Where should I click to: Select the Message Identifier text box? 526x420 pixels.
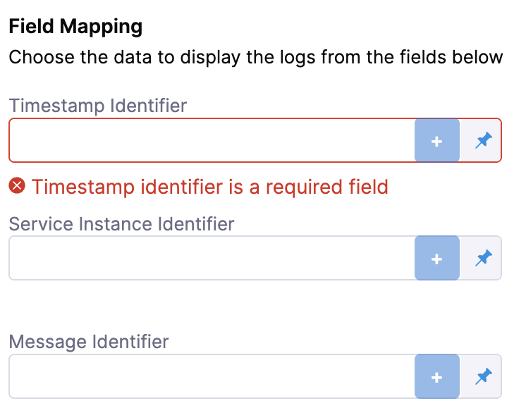(x=212, y=377)
